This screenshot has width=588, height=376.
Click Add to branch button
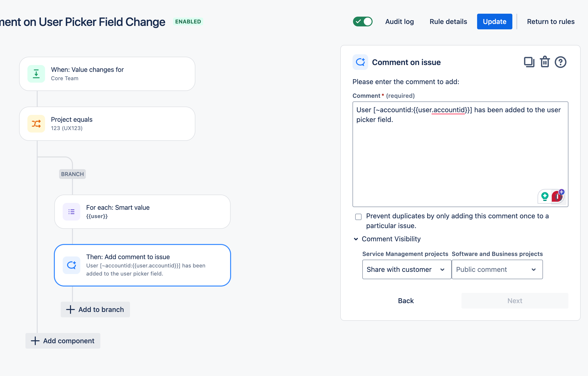[95, 310]
